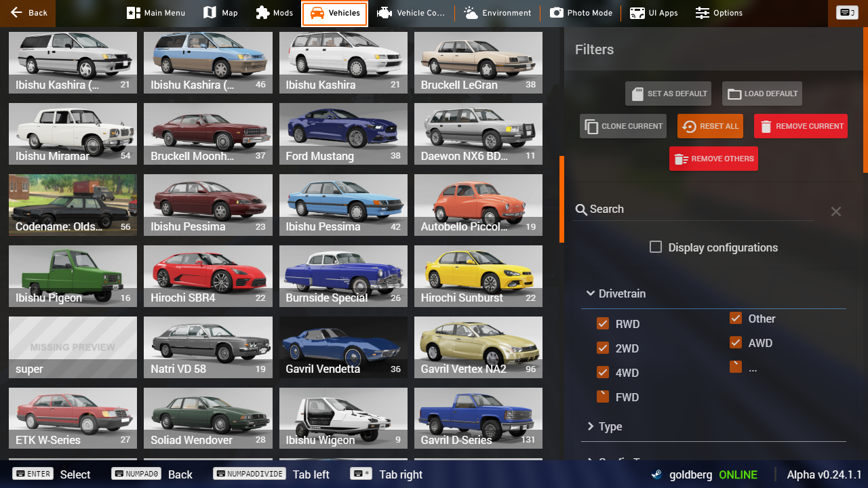
Task: Open the Options menu
Action: (719, 13)
